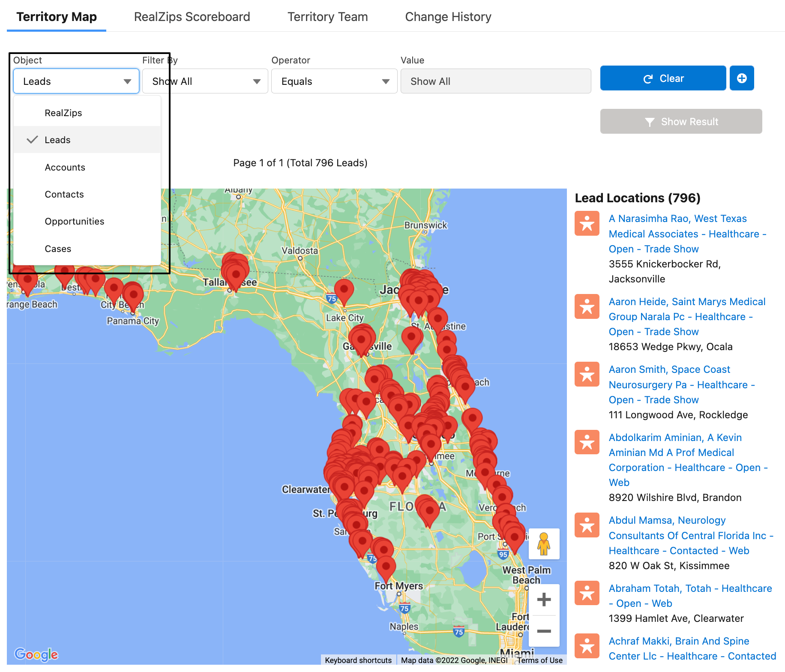Switch to the RealZips Scoreboard tab
Viewport: 785px width, 672px height.
[x=192, y=17]
